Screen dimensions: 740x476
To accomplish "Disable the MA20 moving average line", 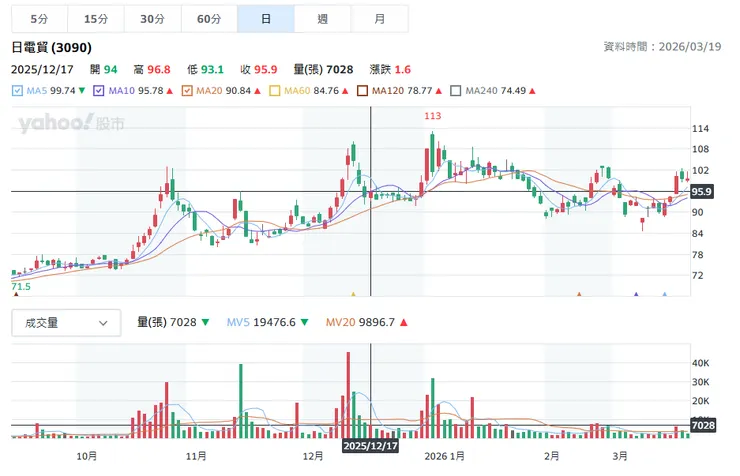I will 187,91.
